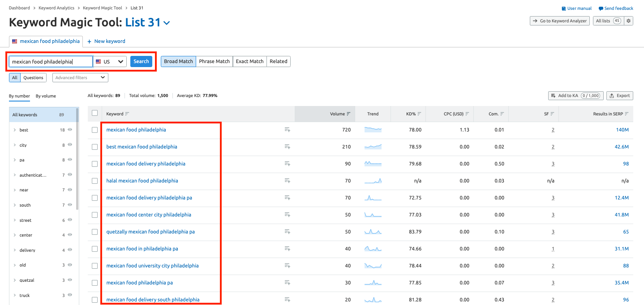The height and width of the screenshot is (305, 644).
Task: Open 'halal mexican food philadelphia' keyword link
Action: click(x=142, y=181)
